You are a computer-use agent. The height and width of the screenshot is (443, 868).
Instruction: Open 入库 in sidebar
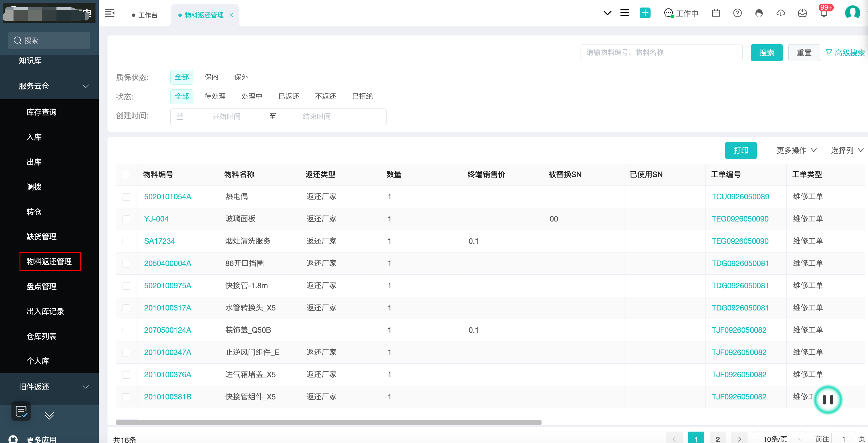click(34, 137)
